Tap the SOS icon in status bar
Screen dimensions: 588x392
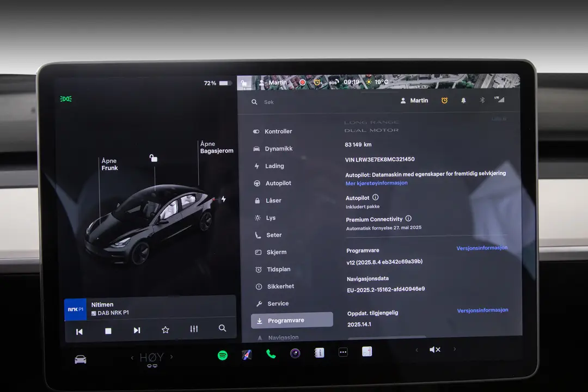[334, 82]
